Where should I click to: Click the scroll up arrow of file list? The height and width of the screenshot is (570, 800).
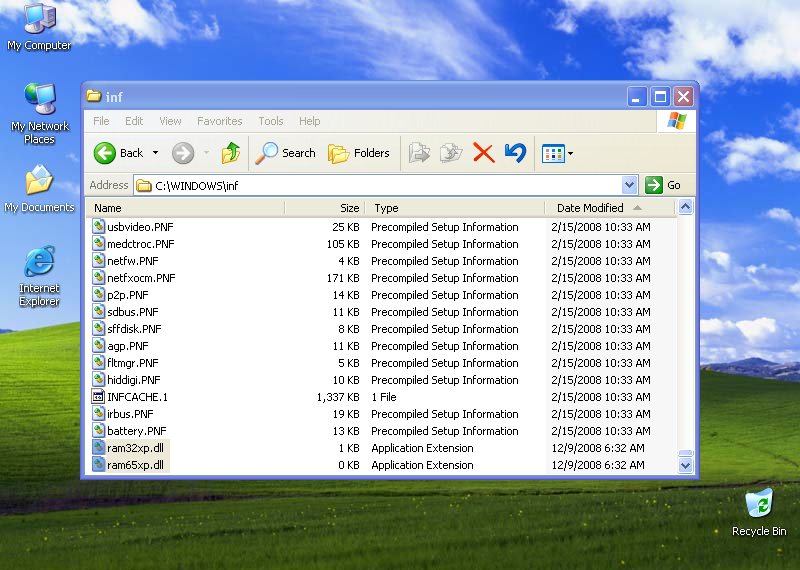pyautogui.click(x=685, y=207)
